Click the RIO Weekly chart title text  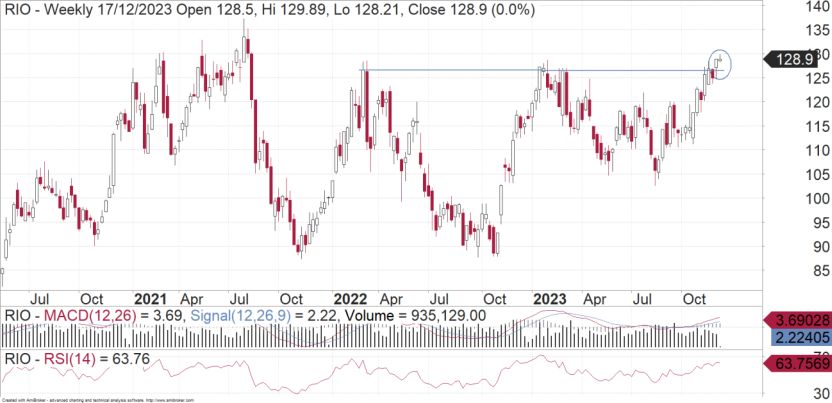tap(270, 9)
